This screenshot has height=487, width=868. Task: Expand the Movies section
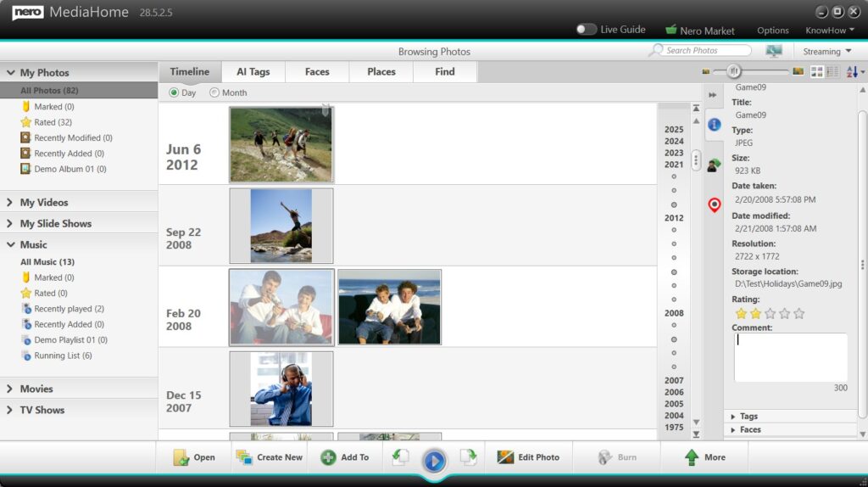point(9,389)
